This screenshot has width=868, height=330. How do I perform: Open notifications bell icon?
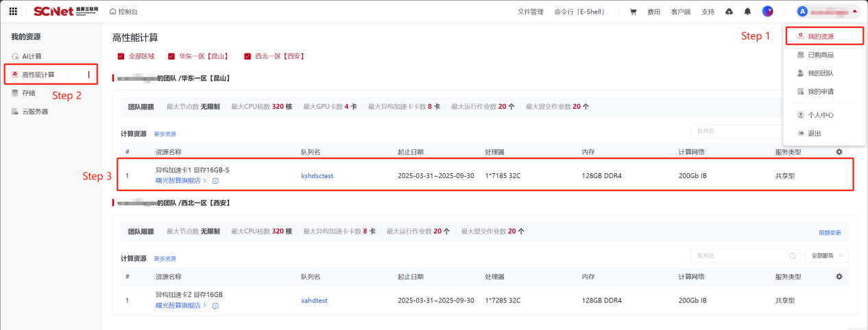click(x=747, y=12)
